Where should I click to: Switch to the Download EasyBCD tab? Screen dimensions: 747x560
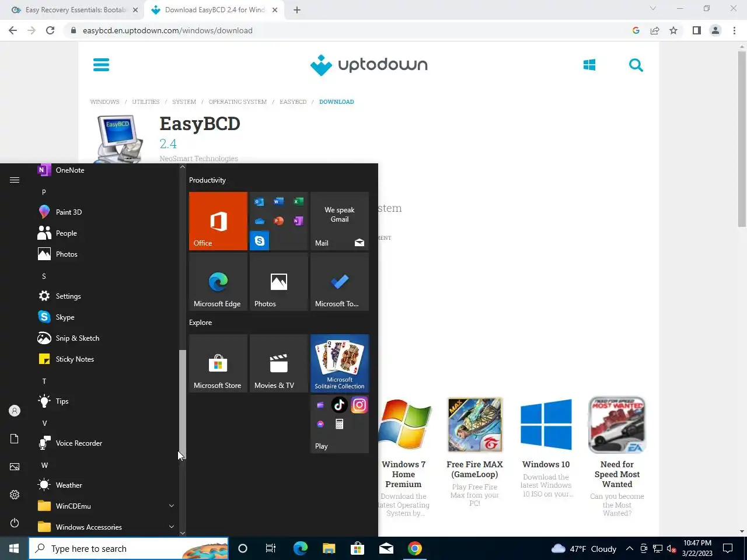pyautogui.click(x=213, y=10)
